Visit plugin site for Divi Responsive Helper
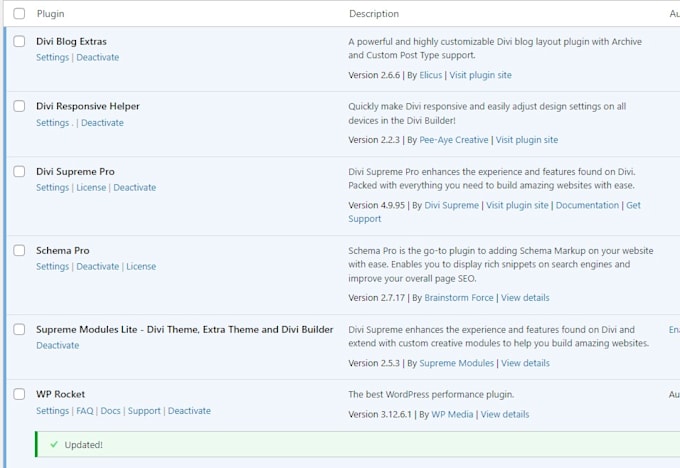 click(x=527, y=140)
